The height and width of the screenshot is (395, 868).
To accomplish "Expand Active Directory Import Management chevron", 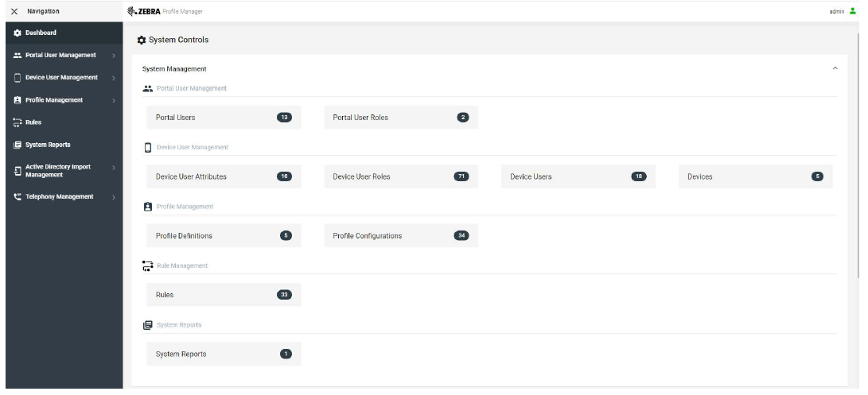I will click(114, 168).
